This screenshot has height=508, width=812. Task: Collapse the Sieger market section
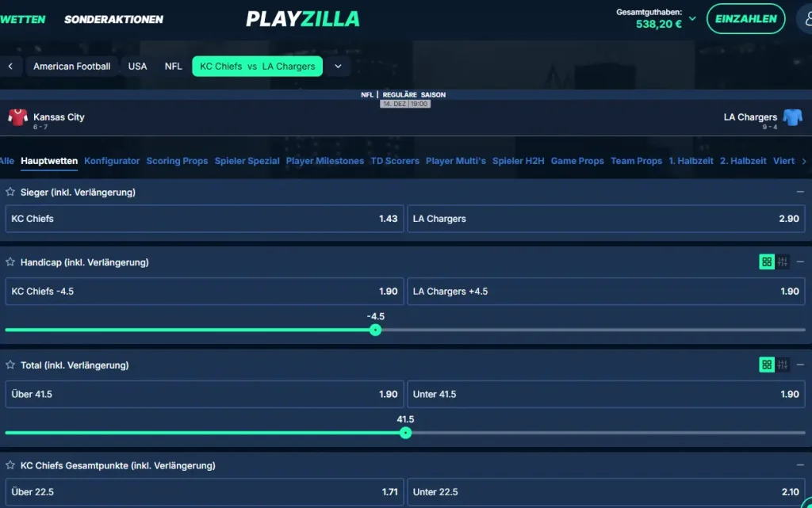tap(802, 192)
